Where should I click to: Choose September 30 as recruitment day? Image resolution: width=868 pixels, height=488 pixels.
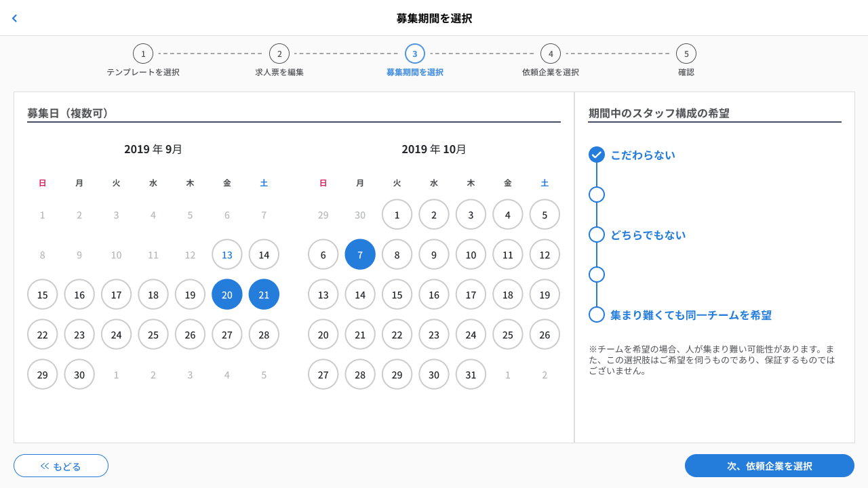(79, 374)
